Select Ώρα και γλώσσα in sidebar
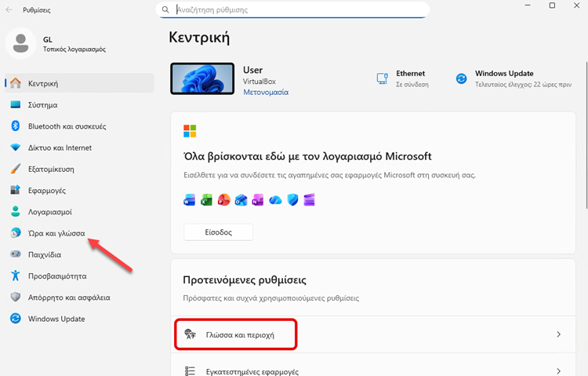Screen dimensions: 588x376 point(56,233)
